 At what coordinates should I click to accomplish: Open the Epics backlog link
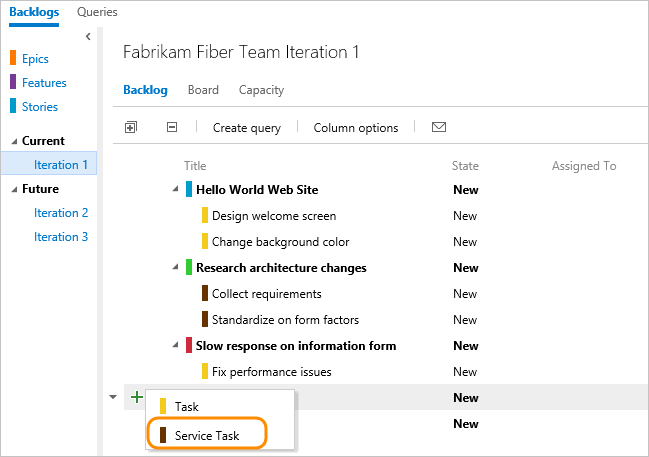tap(35, 59)
